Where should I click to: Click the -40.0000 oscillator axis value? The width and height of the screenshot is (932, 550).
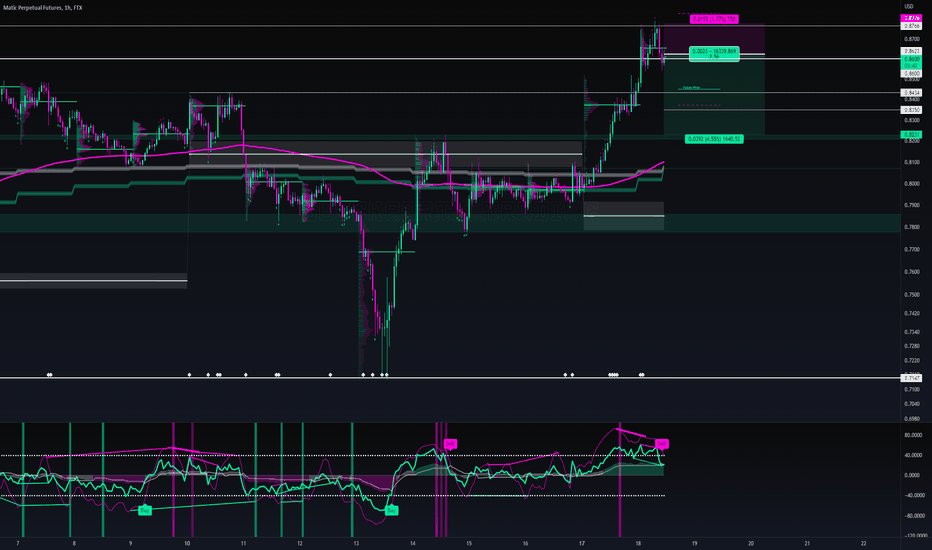[913, 495]
